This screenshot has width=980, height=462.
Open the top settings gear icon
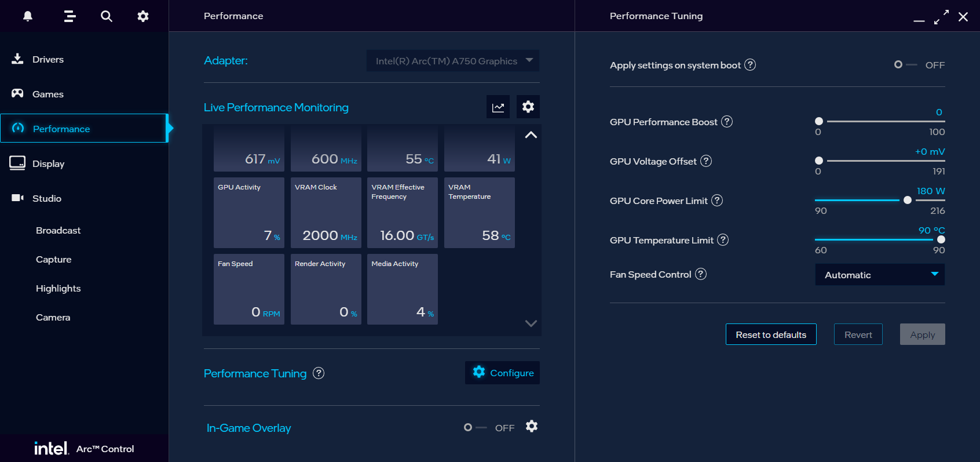[143, 16]
